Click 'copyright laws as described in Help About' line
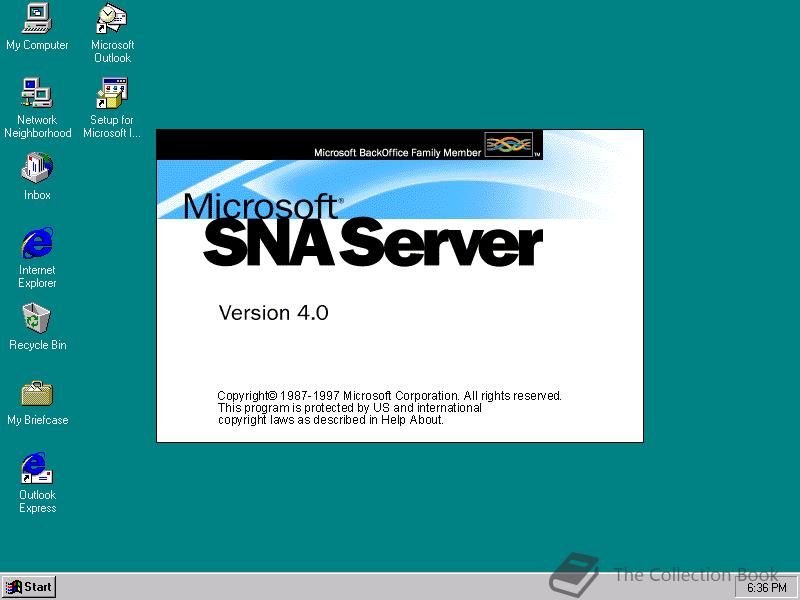Image resolution: width=800 pixels, height=600 pixels. pos(331,420)
